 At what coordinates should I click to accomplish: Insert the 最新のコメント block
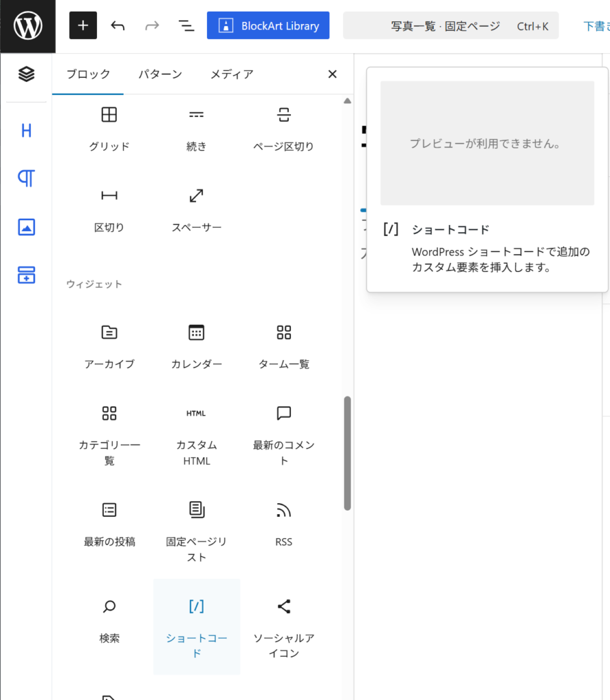(283, 435)
